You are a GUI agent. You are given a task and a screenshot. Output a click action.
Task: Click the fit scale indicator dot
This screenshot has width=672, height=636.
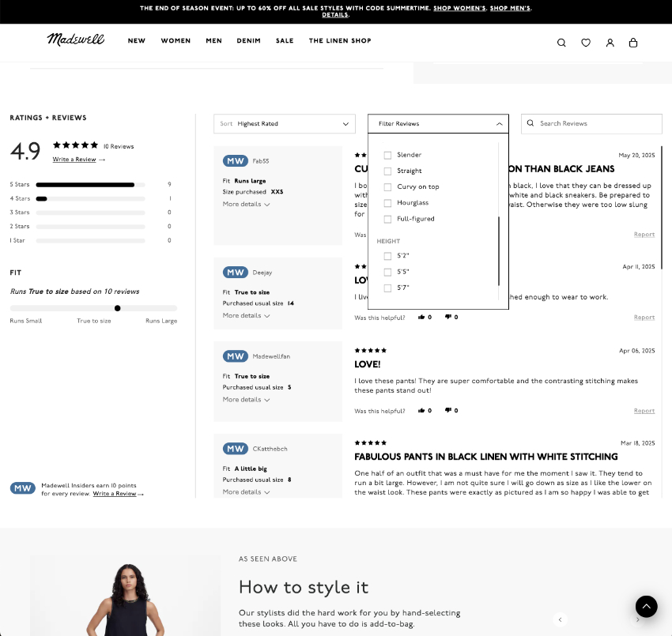tap(118, 308)
